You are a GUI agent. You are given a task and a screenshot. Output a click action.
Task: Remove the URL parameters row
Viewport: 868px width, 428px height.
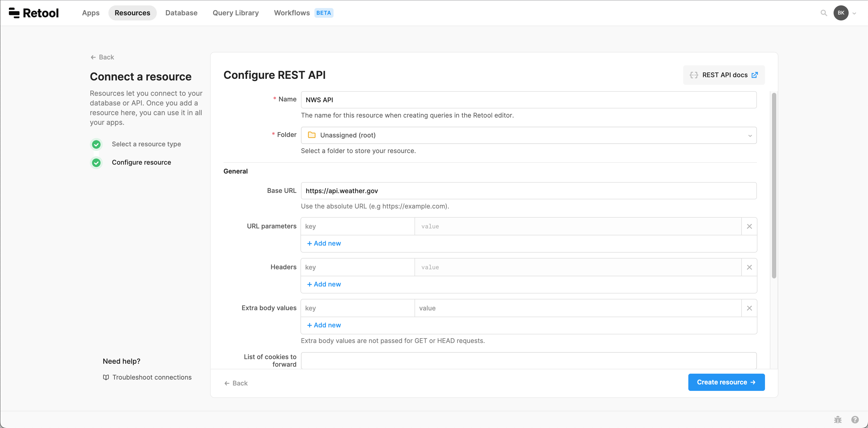(x=749, y=227)
